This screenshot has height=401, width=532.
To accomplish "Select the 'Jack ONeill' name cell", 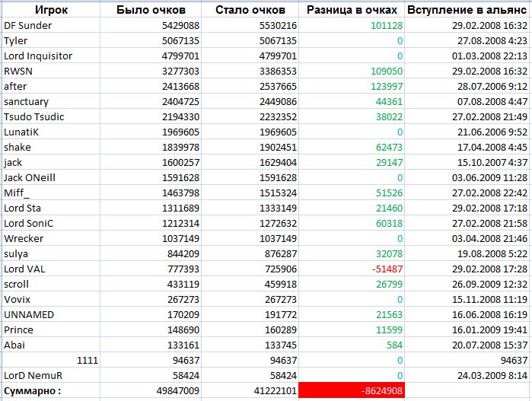I will point(51,177).
